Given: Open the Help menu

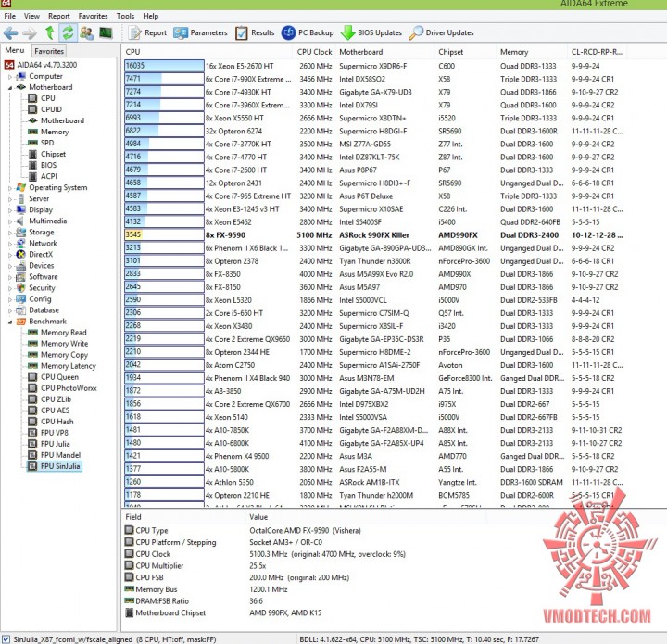Looking at the screenshot, I should click(x=151, y=16).
